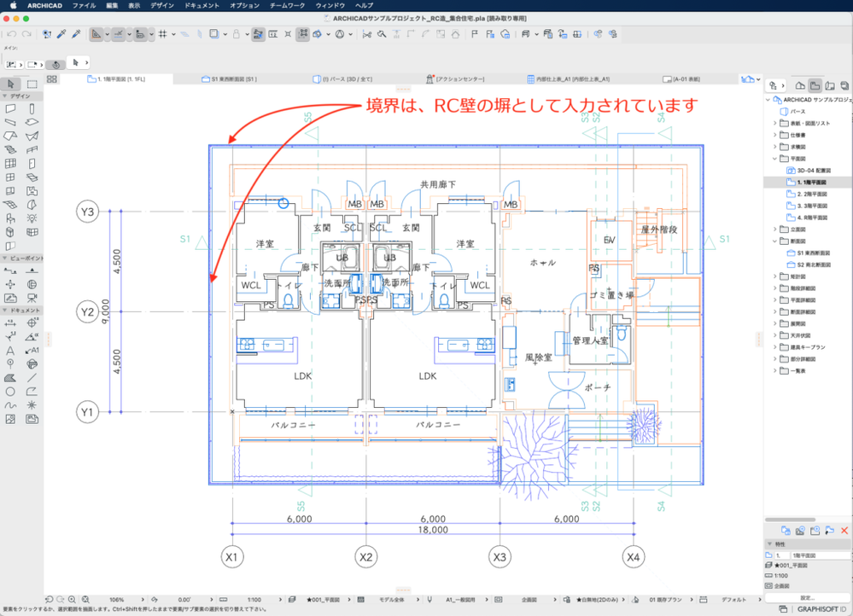The image size is (853, 616).
Task: Click GRAPHISOFT ID in the status bar
Action: click(821, 609)
